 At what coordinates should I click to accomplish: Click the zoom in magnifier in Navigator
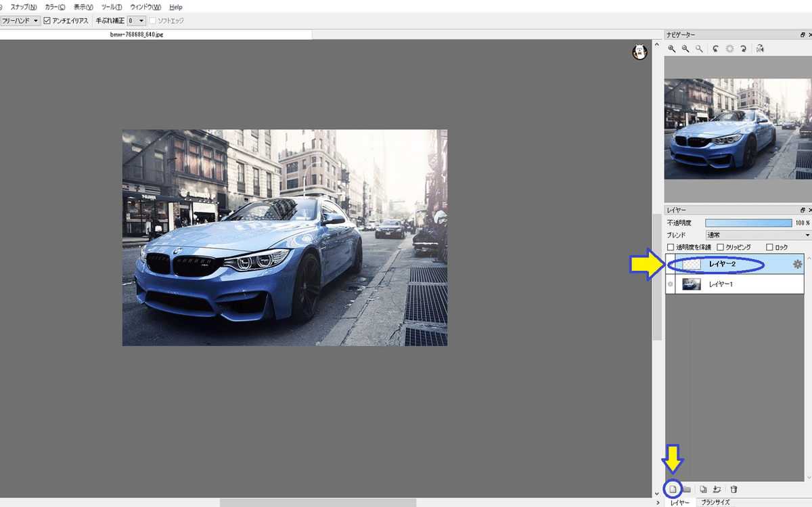pyautogui.click(x=672, y=49)
